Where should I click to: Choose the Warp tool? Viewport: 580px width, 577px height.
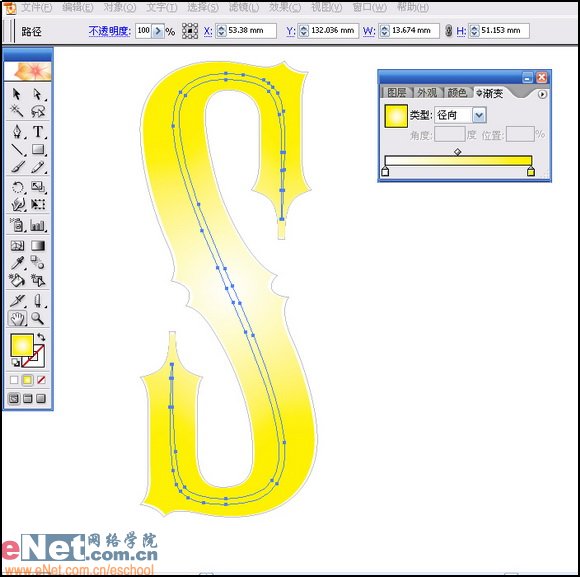coord(17,204)
